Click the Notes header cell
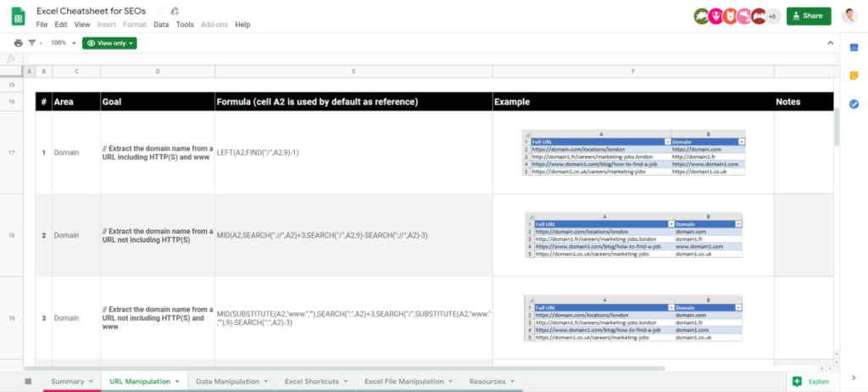Viewport: 868px width, 392px height. pos(804,102)
